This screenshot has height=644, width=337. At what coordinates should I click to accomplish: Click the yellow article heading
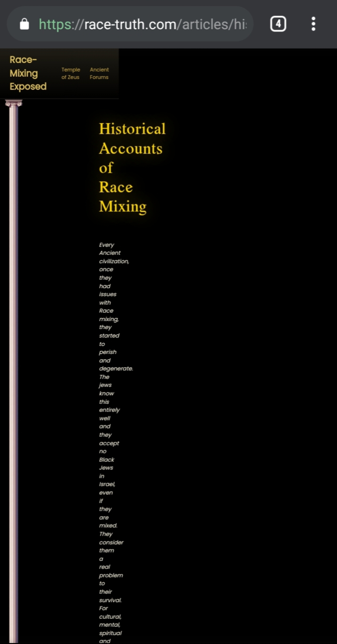click(132, 168)
